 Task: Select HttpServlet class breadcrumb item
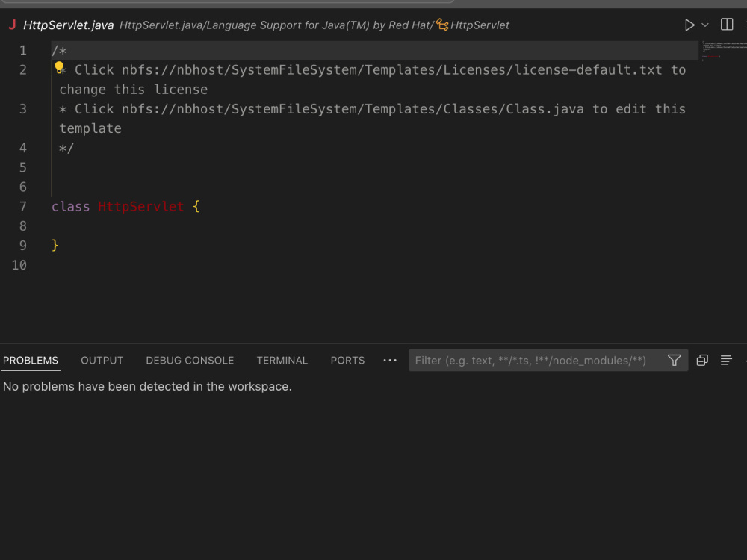coord(480,25)
